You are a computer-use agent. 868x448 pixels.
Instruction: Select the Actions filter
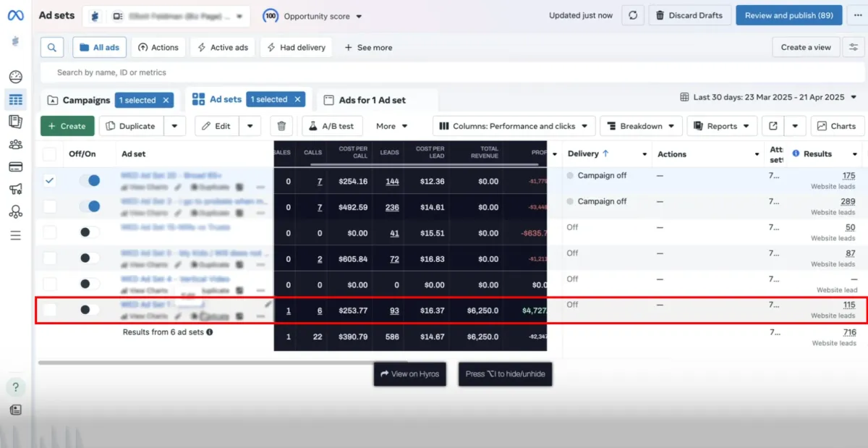click(x=158, y=48)
